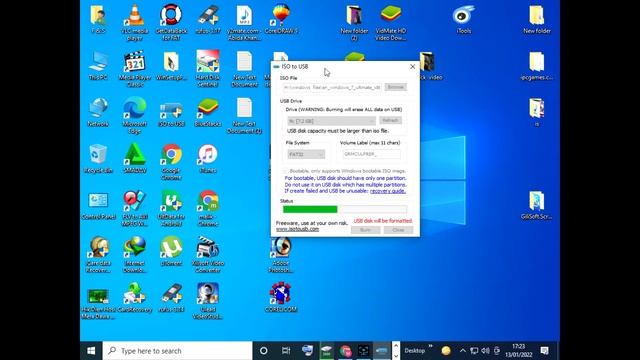The height and width of the screenshot is (360, 640).
Task: Select the uTorrent desktop shortcut
Action: pyautogui.click(x=171, y=251)
